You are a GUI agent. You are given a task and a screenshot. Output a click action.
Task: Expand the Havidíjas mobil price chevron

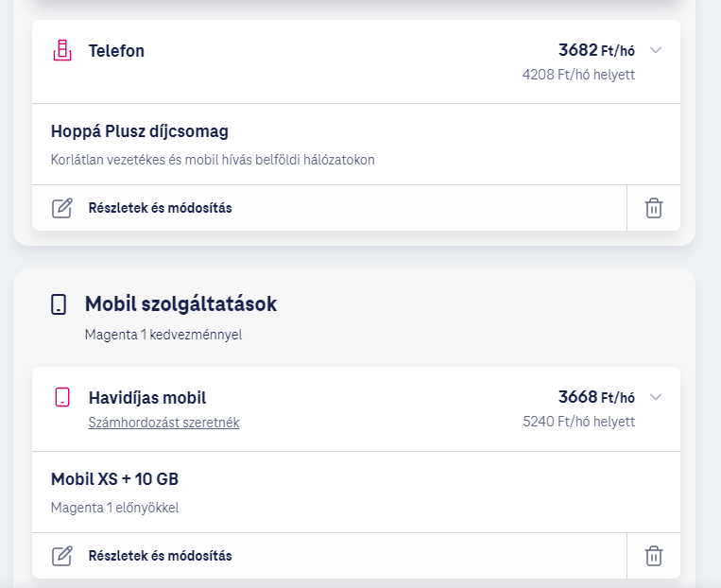pos(656,397)
